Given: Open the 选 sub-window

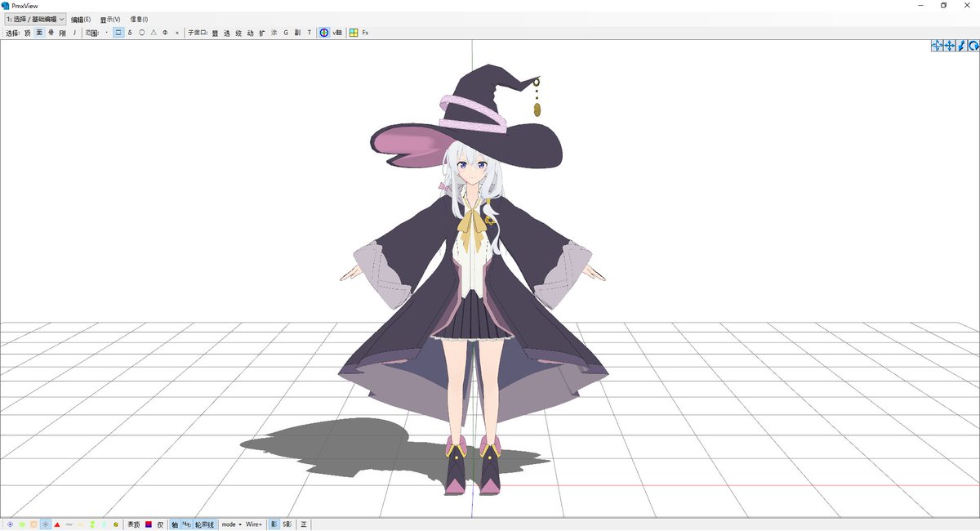Looking at the screenshot, I should pos(227,33).
